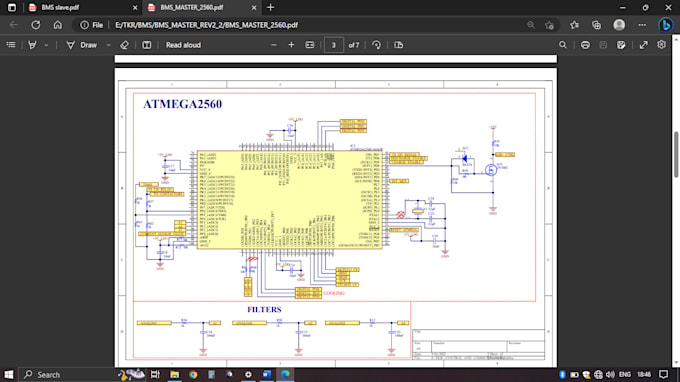Select the Highlight tool
This screenshot has height=382, width=680.
[32, 45]
